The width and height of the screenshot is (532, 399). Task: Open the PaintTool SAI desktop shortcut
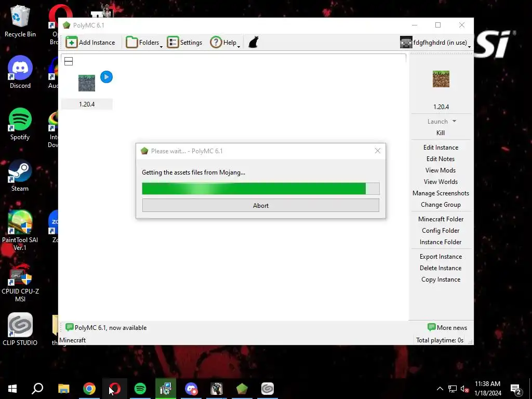(20, 231)
